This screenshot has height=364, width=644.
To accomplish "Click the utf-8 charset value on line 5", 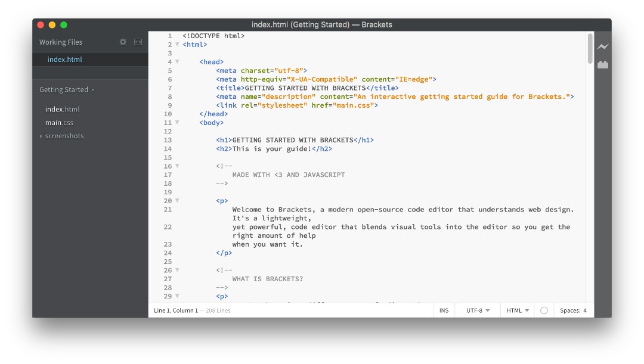I will (289, 70).
